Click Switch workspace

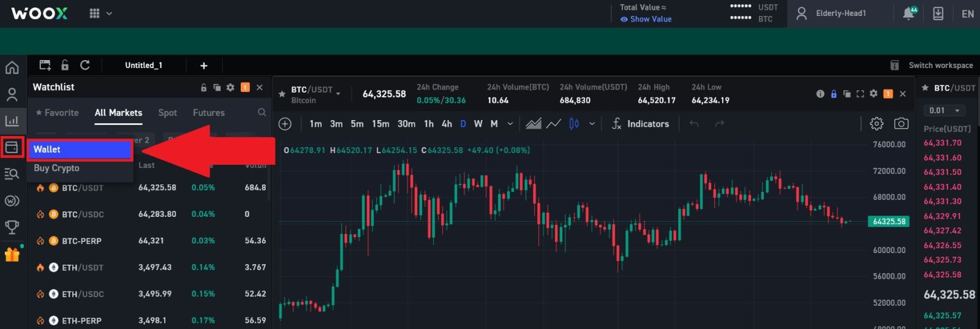(x=940, y=65)
